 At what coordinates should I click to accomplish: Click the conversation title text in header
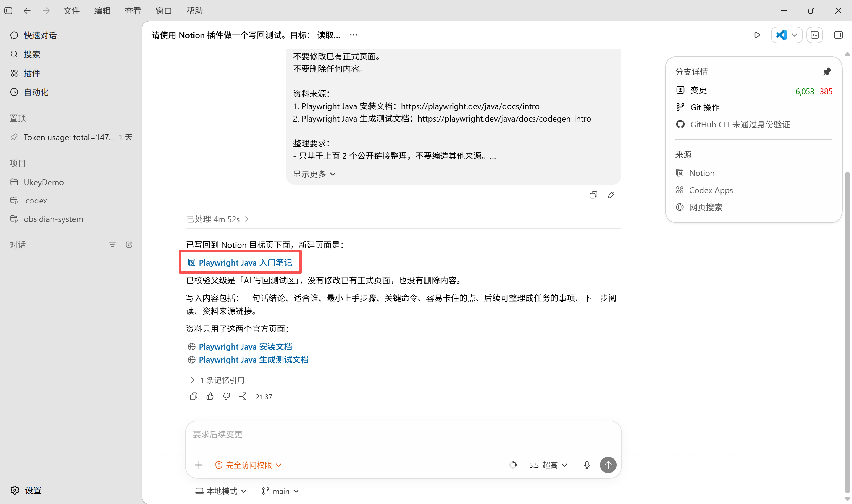tap(246, 35)
